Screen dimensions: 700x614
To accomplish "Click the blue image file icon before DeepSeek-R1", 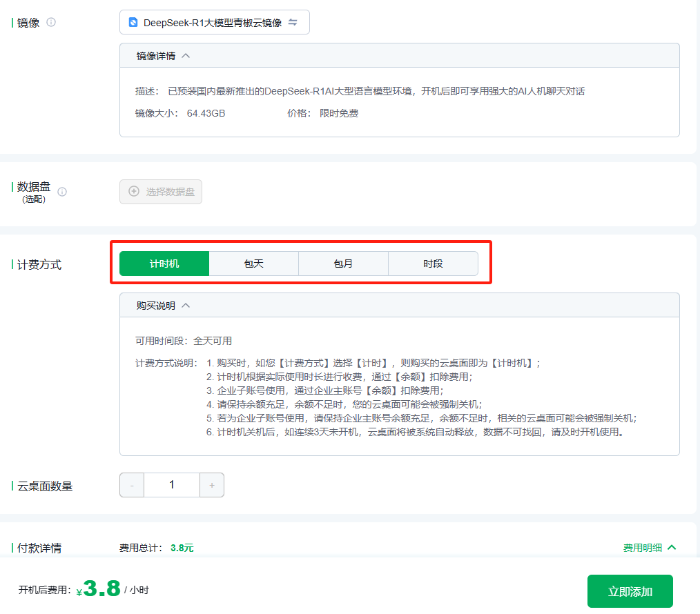I will pyautogui.click(x=133, y=22).
